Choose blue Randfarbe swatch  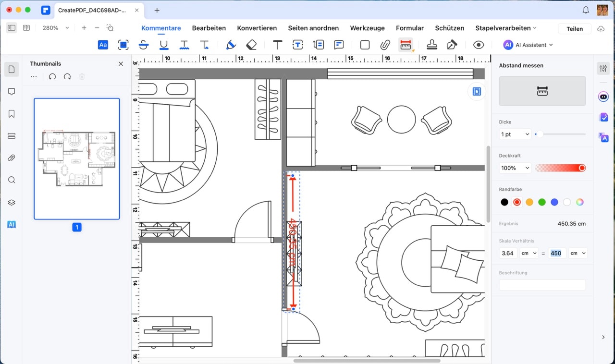coord(554,202)
